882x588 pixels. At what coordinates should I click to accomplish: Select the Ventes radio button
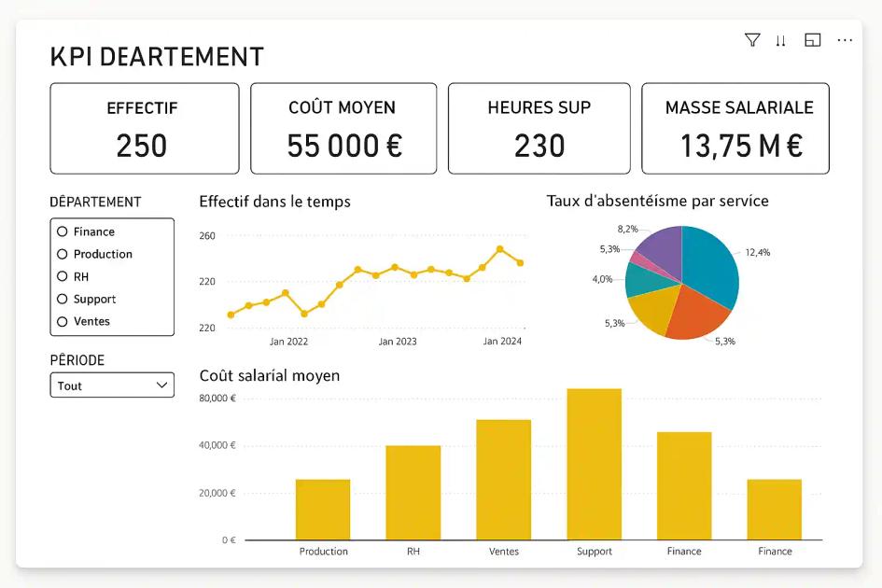(61, 321)
